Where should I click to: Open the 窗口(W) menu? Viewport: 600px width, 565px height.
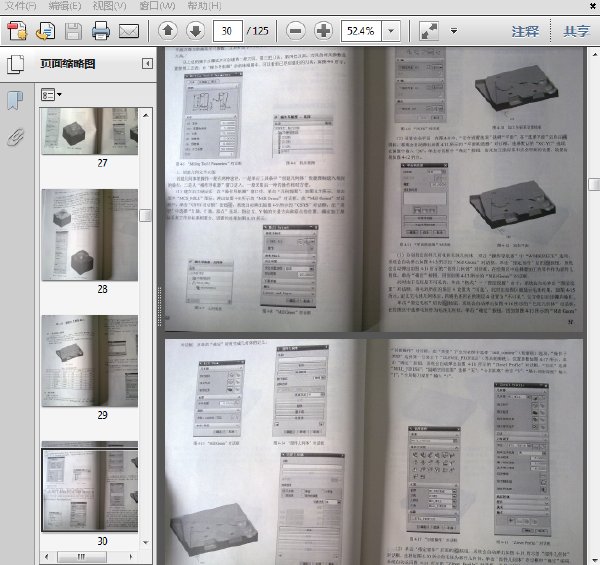(157, 6)
